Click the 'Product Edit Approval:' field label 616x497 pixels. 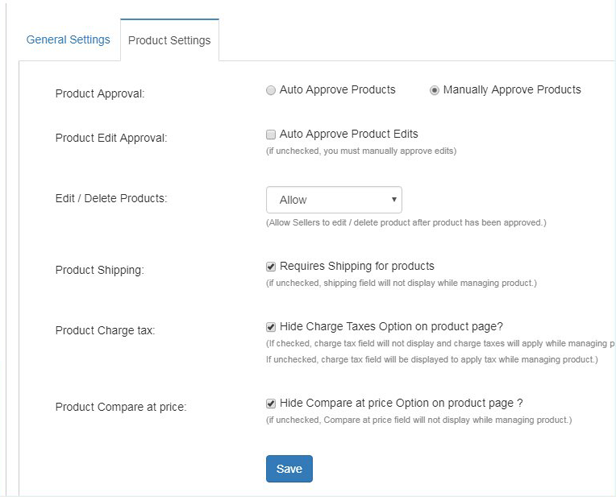pyautogui.click(x=111, y=138)
